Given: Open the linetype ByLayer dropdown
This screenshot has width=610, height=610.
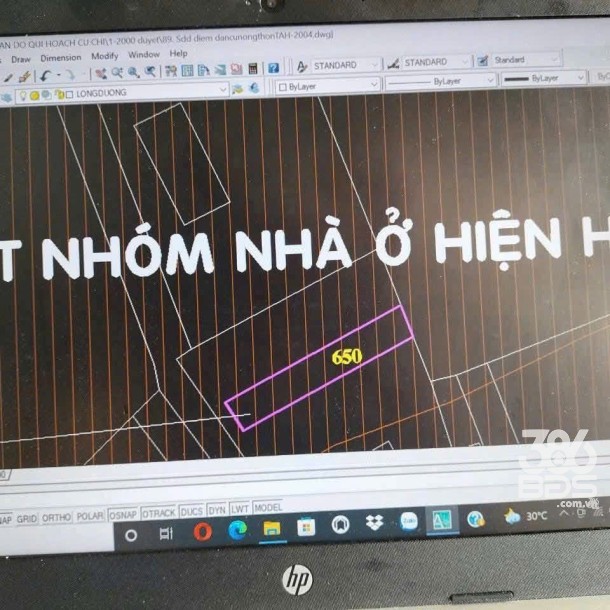Looking at the screenshot, I should point(491,80).
